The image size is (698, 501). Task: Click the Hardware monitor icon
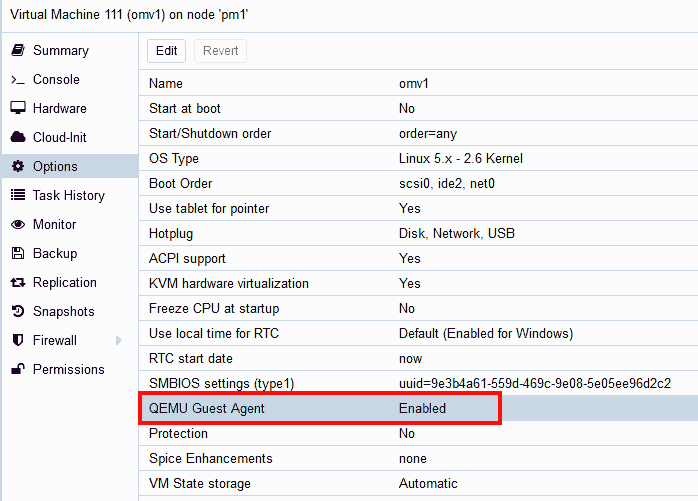18,108
